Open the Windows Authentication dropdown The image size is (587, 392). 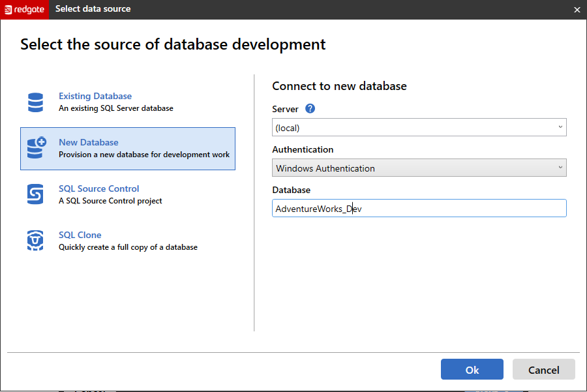(411, 168)
